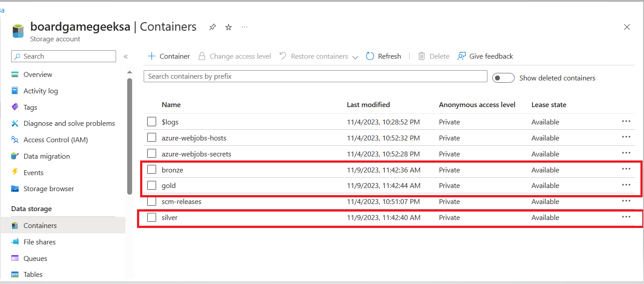Screen dimensions: 644x284
Task: Click the Tags icon in sidebar
Action: coord(15,107)
